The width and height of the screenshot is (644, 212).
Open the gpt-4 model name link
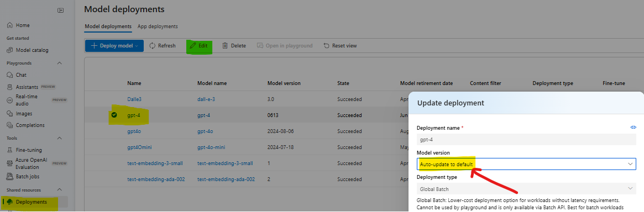tap(204, 115)
